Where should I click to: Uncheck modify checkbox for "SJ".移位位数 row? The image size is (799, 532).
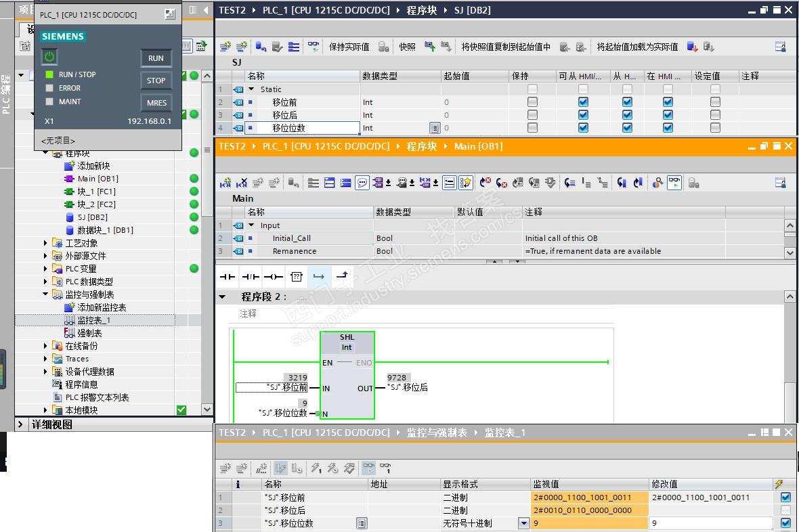click(x=785, y=523)
